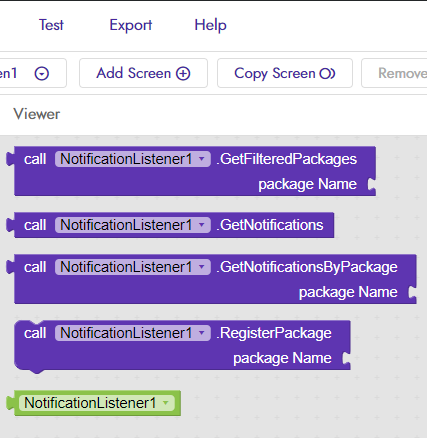The height and width of the screenshot is (438, 427).
Task: Open component dropdown on GetFilteredPackages block
Action: [x=201, y=159]
